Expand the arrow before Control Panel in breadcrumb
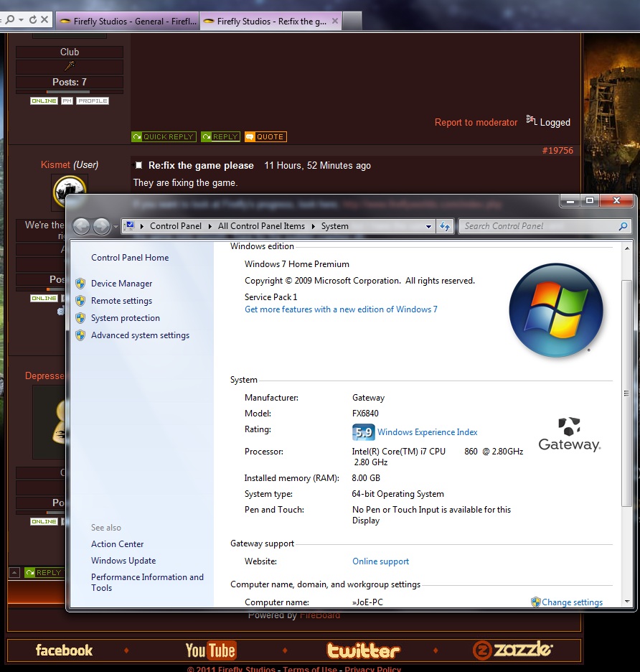Screen dimensions: 640x672 click(x=142, y=226)
